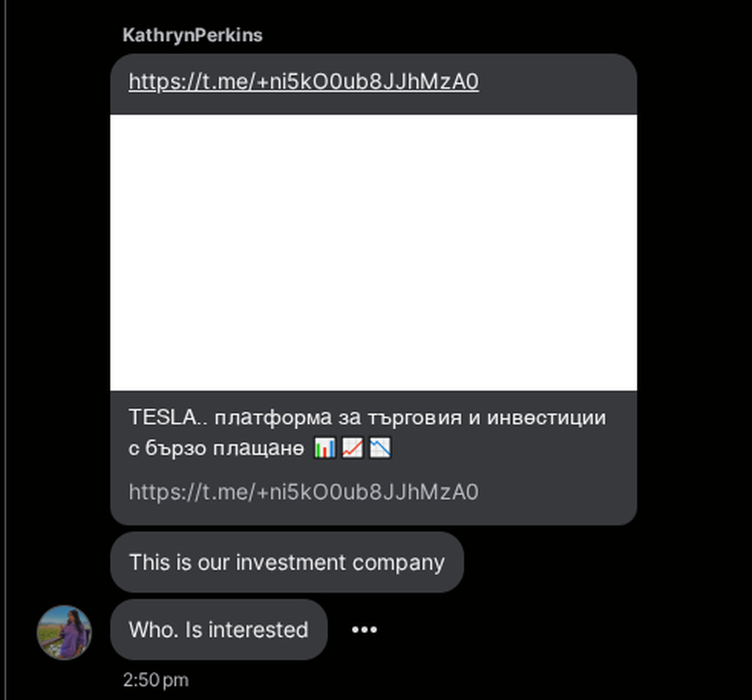
Task: Select the "Who. Is interested" message bubble
Action: (x=218, y=629)
